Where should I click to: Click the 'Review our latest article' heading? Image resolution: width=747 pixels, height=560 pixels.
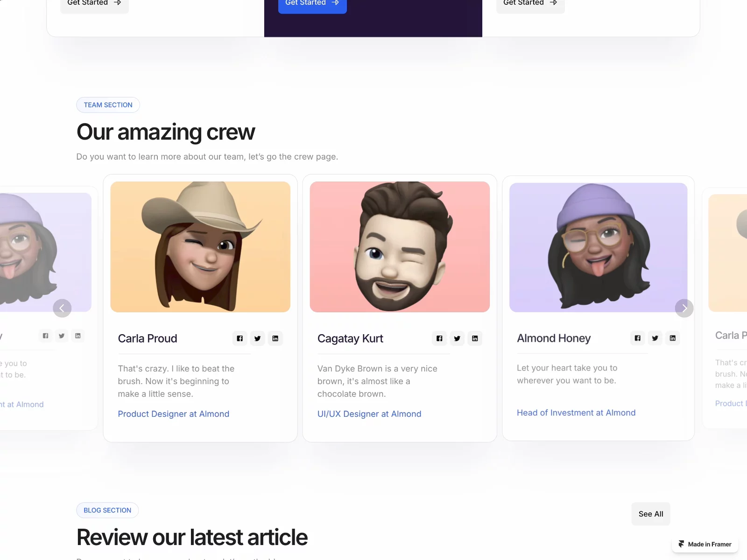[x=192, y=537]
